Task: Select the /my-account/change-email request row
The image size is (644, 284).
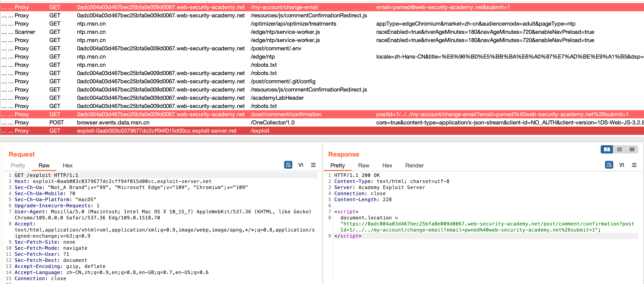Action: [x=284, y=7]
